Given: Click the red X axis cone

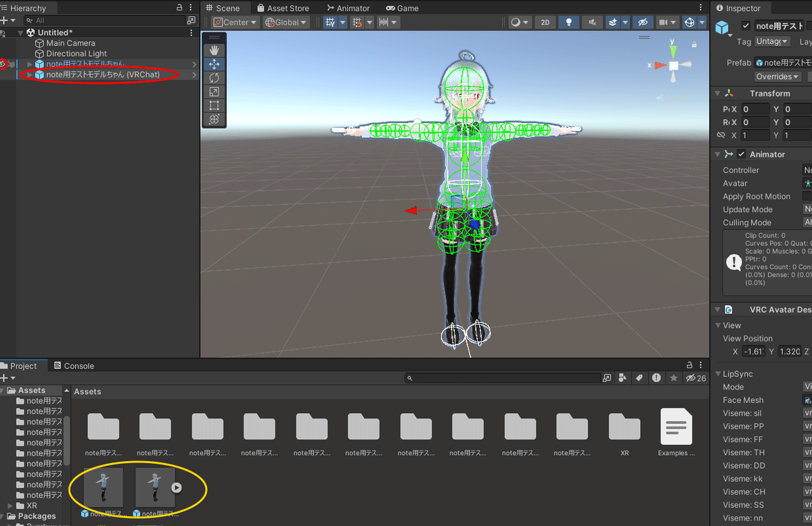Looking at the screenshot, I should coord(660,66).
